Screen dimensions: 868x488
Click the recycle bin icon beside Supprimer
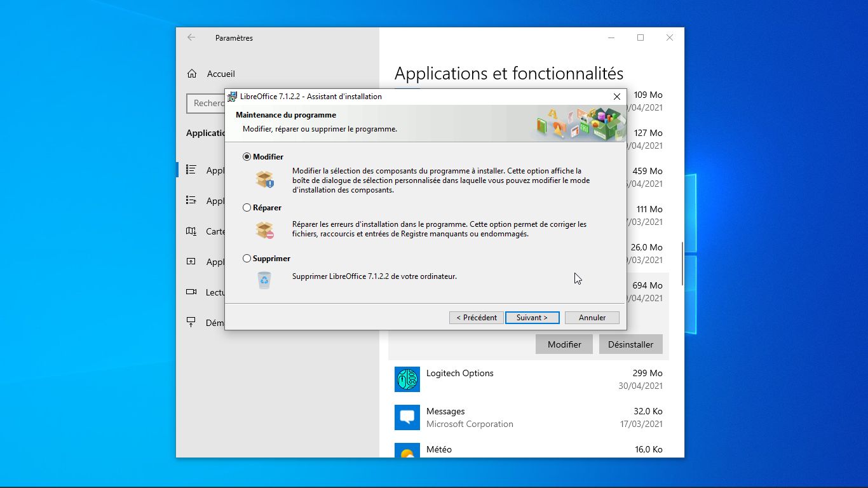pos(264,280)
